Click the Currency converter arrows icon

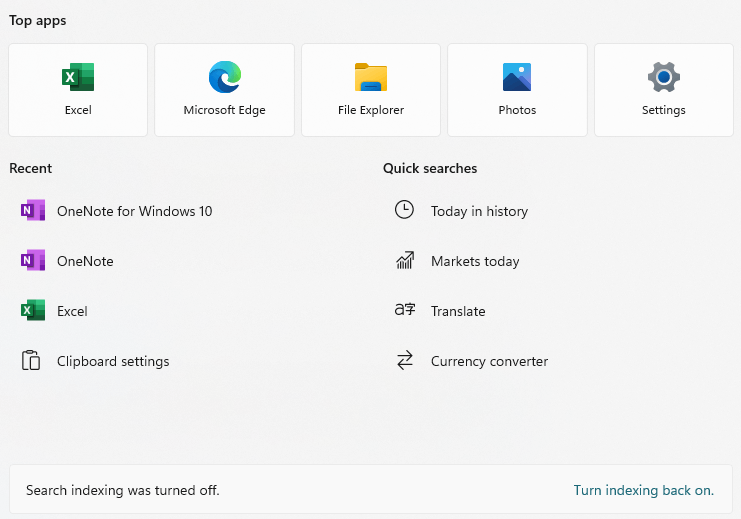[x=405, y=360]
